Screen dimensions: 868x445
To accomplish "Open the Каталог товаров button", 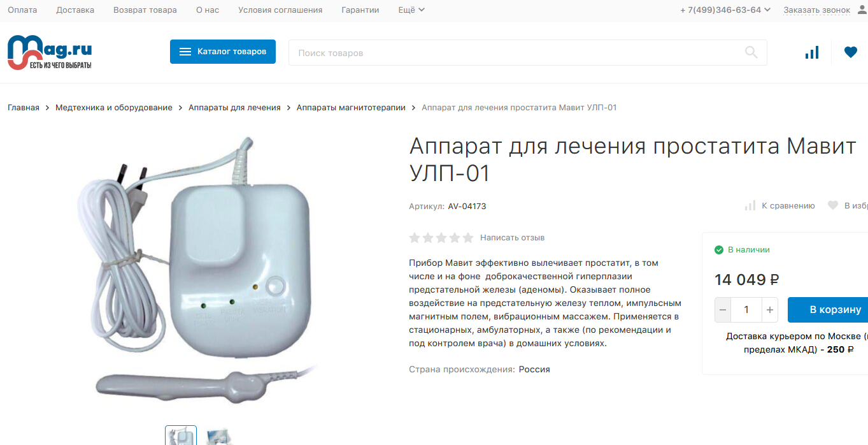I will click(223, 52).
